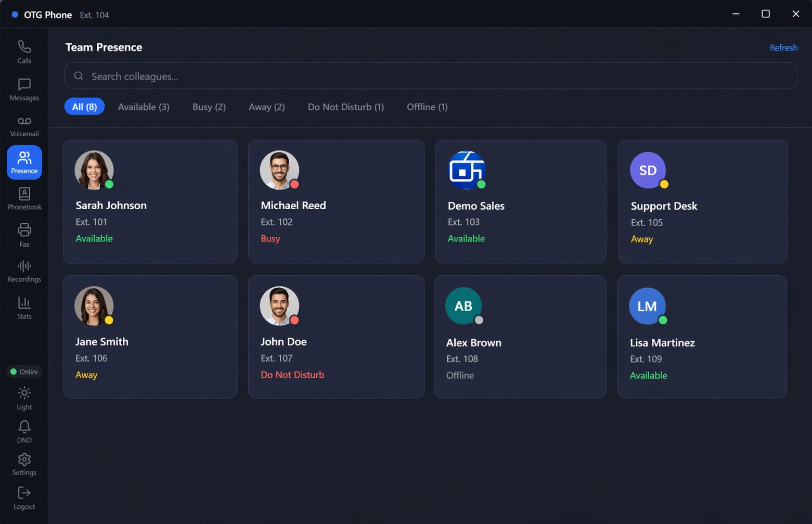Open the Phonebook
Image resolution: width=812 pixels, height=524 pixels.
click(24, 199)
